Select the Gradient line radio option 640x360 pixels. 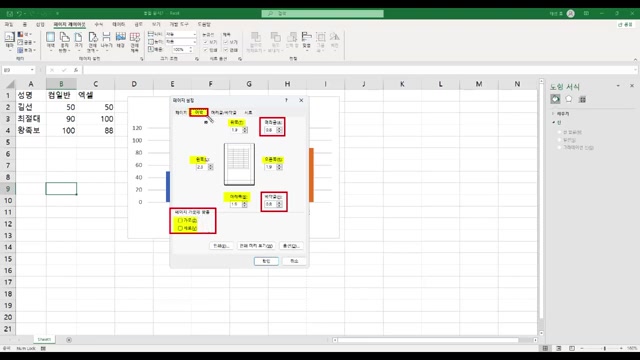tap(560, 148)
